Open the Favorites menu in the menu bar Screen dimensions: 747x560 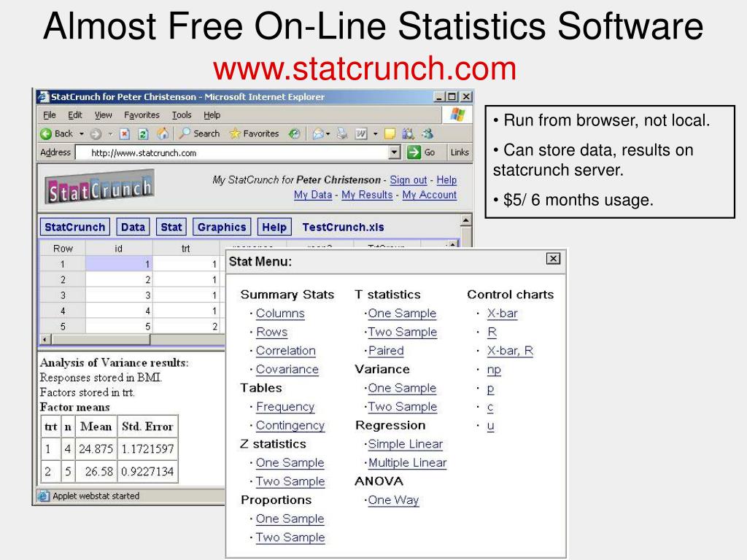142,114
